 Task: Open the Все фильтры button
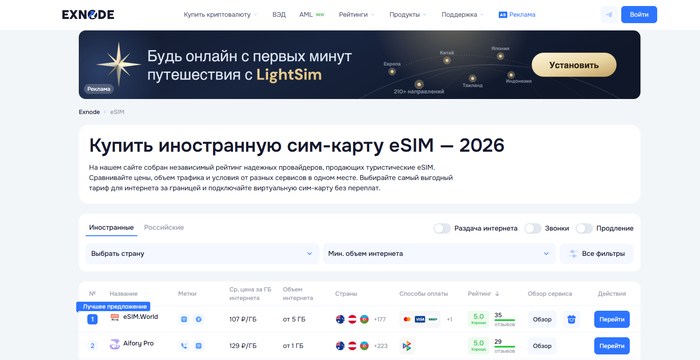pos(596,254)
